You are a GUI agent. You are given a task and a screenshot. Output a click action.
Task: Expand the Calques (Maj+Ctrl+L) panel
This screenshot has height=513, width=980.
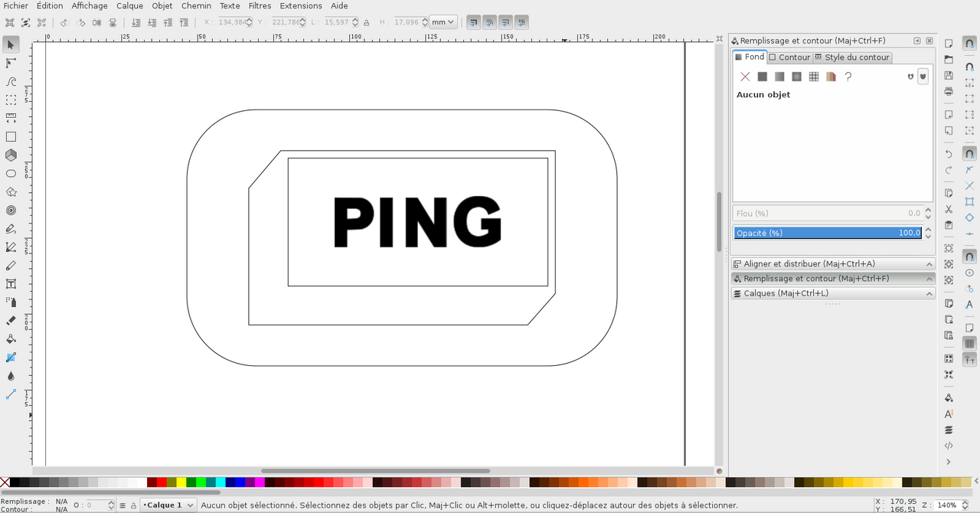[x=833, y=293]
